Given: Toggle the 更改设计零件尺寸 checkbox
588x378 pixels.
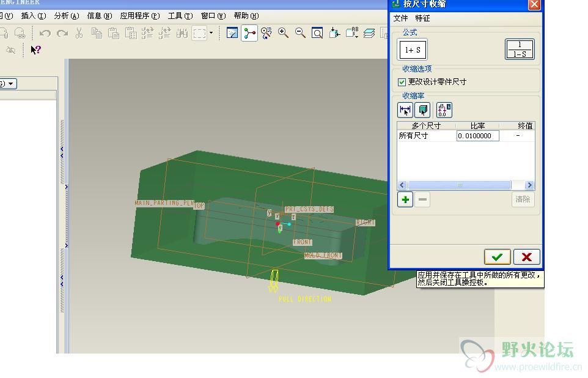Looking at the screenshot, I should pyautogui.click(x=402, y=82).
